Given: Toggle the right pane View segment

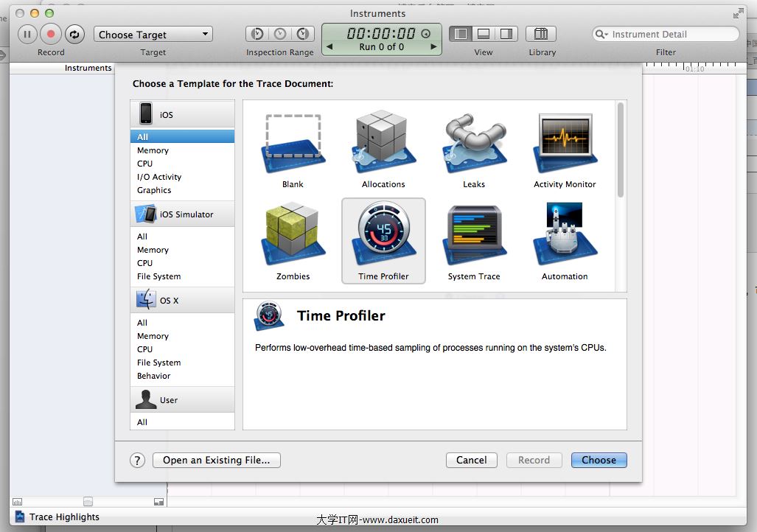Looking at the screenshot, I should click(506, 34).
